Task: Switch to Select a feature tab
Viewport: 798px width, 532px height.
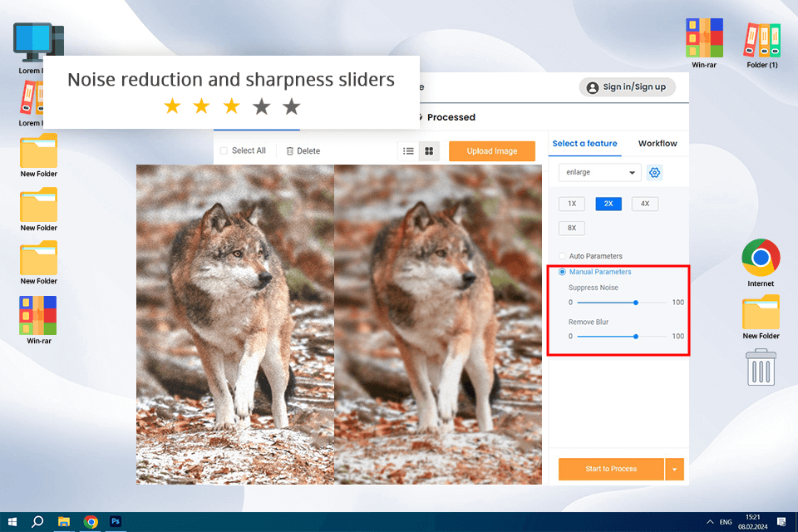Action: 584,144
